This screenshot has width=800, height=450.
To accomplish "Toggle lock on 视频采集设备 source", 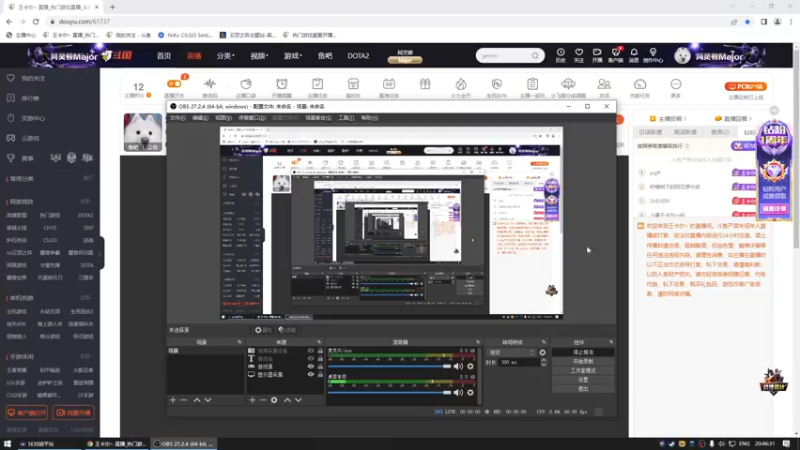I will point(320,351).
